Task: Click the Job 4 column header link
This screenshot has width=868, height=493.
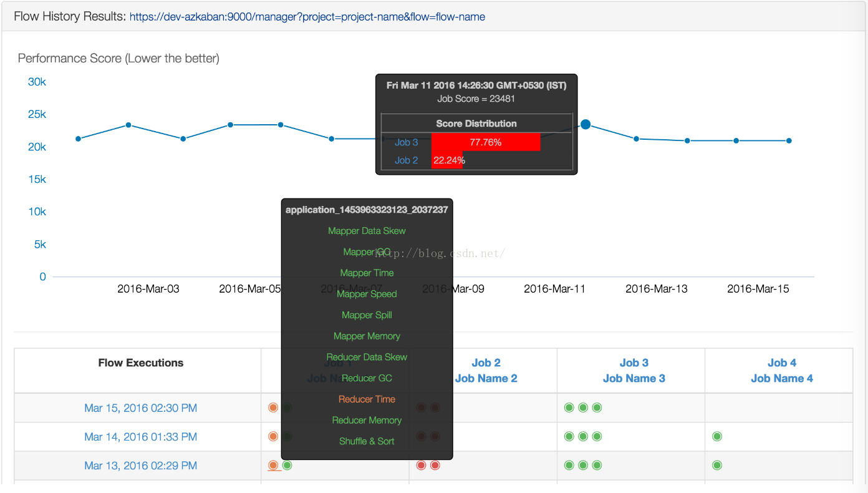Action: 782,363
